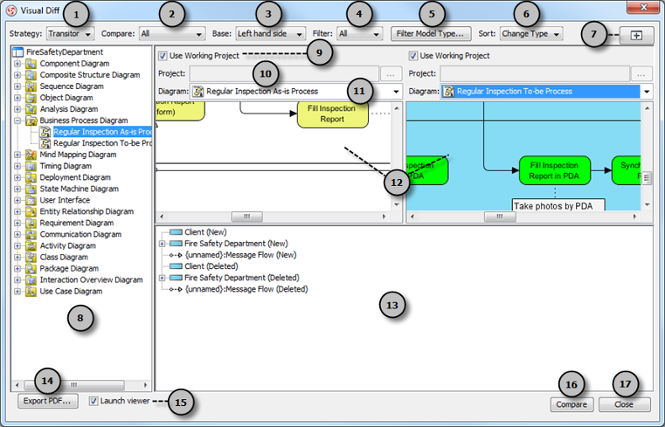The width and height of the screenshot is (665, 427).
Task: Click the Mind Mapping Diagram icon
Action: coord(31,155)
